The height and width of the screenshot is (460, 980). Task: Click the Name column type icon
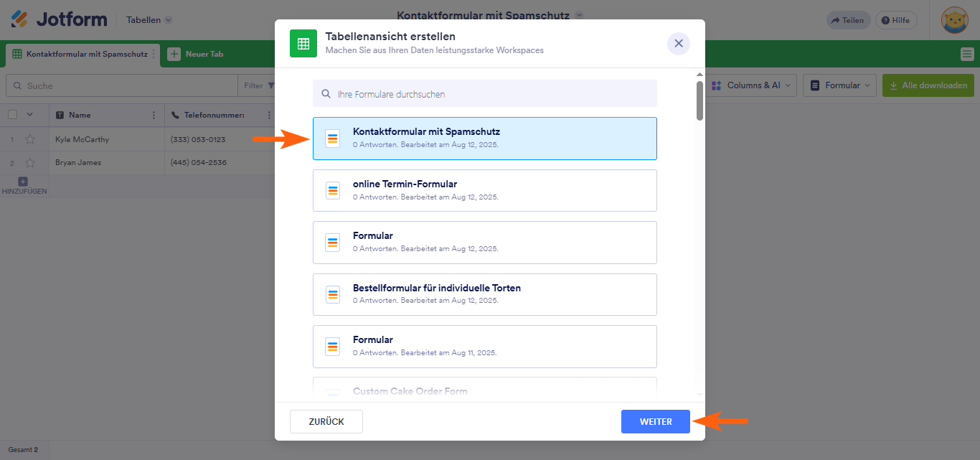click(60, 115)
